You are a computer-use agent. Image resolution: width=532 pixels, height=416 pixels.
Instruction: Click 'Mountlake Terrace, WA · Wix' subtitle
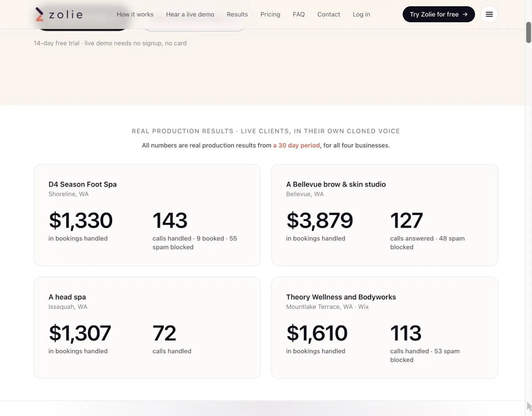[327, 307]
